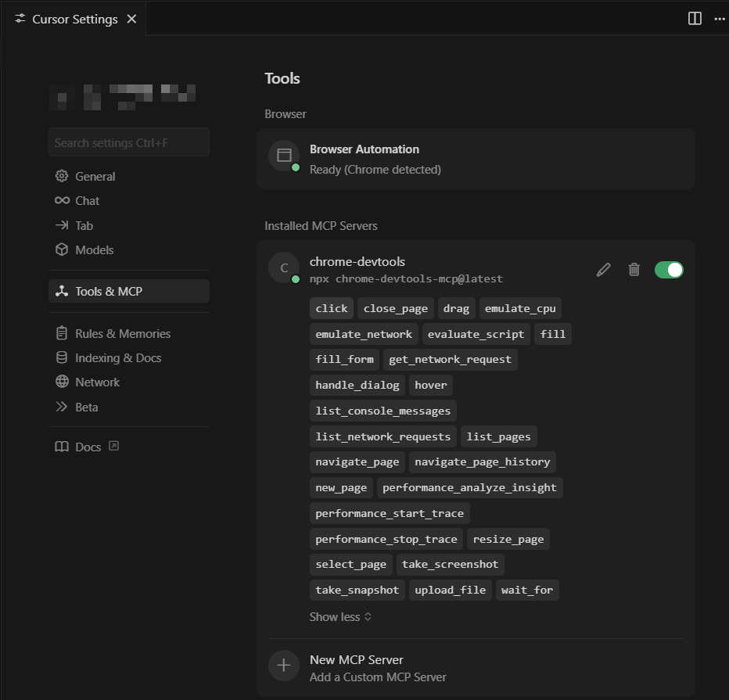Image resolution: width=729 pixels, height=700 pixels.
Task: Click the plus icon for New MCP Server
Action: [284, 666]
